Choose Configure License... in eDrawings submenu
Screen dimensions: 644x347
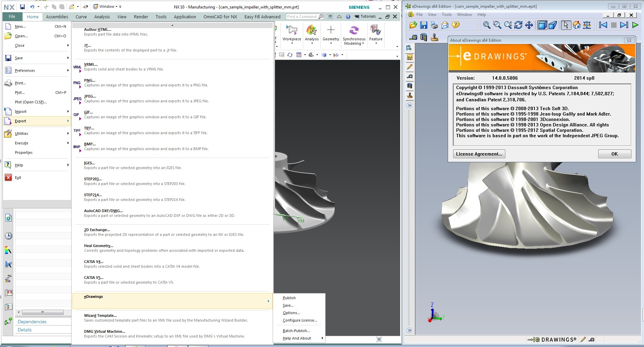(x=300, y=320)
